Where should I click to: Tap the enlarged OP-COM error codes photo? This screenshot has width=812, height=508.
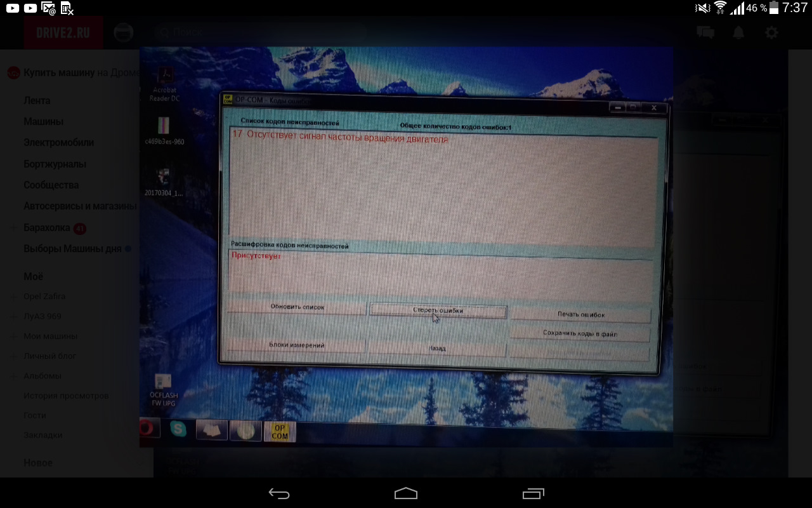click(406, 248)
